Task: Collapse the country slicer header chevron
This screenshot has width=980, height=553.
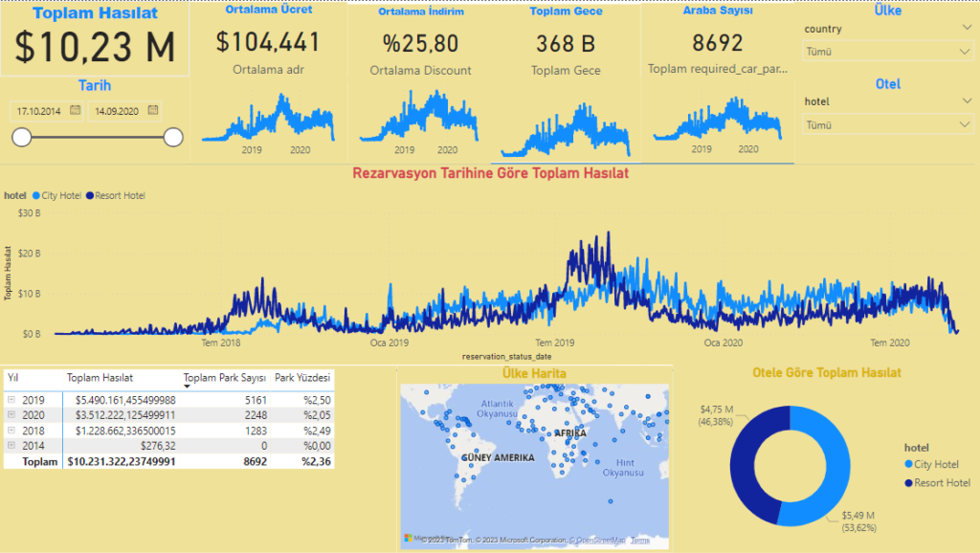Action: point(965,29)
